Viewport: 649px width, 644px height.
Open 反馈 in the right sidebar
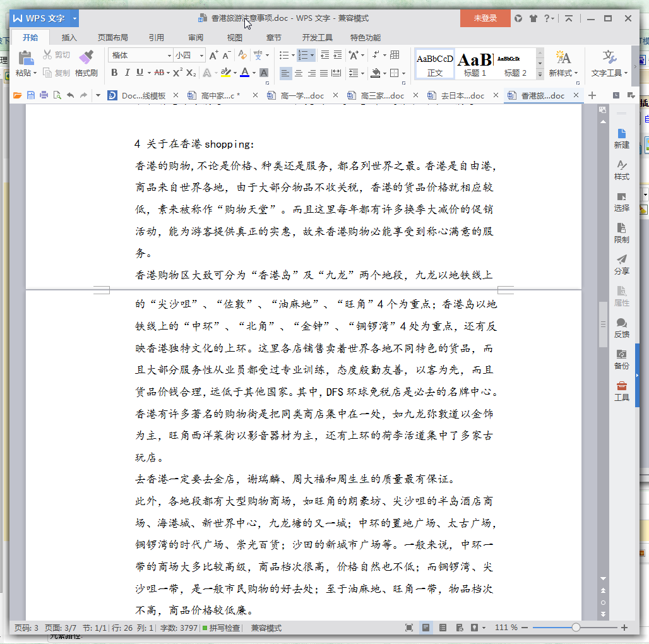(621, 328)
